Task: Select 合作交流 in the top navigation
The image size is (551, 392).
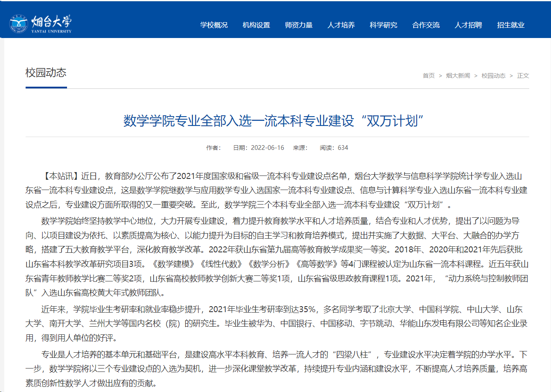Action: (426, 25)
